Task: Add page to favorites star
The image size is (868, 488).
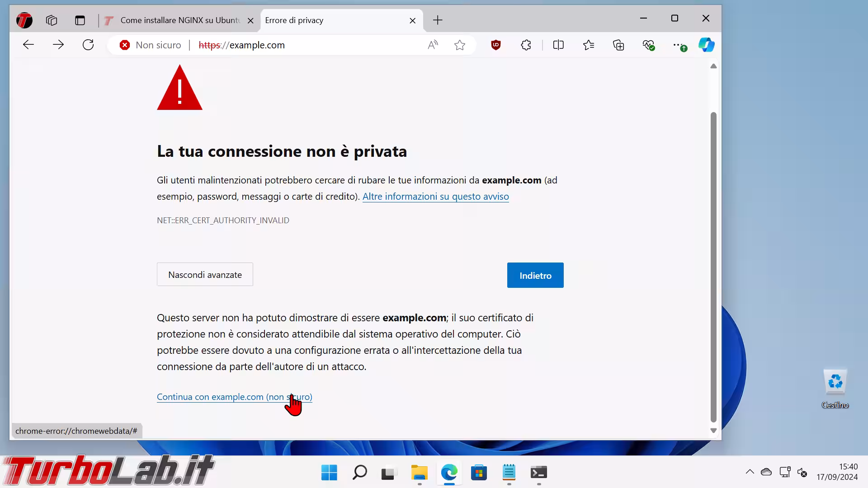Action: (460, 45)
